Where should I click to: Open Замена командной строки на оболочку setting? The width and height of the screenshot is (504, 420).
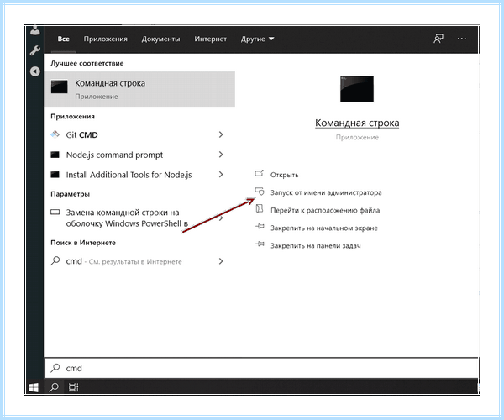point(139,218)
